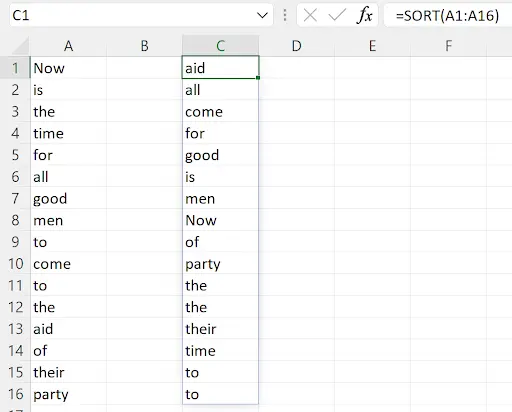Click cell A10 containing come
Image resolution: width=512 pixels, height=412 pixels.
tap(68, 263)
